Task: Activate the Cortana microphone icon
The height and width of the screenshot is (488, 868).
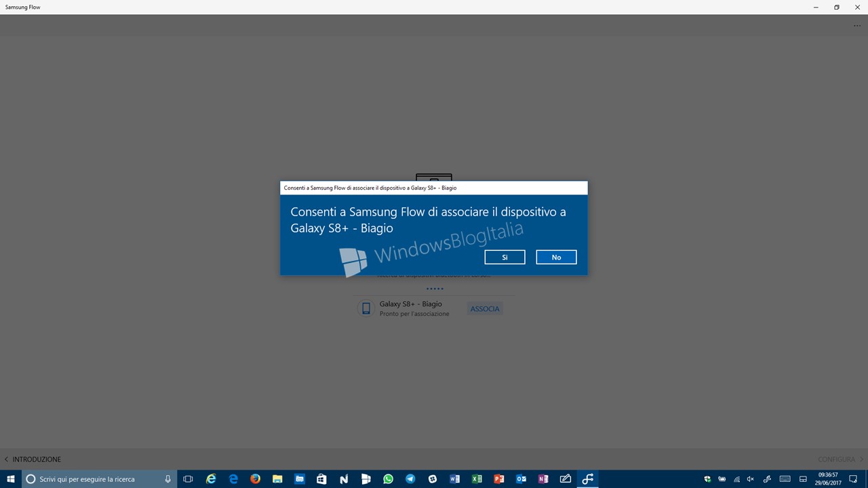Action: pos(167,479)
